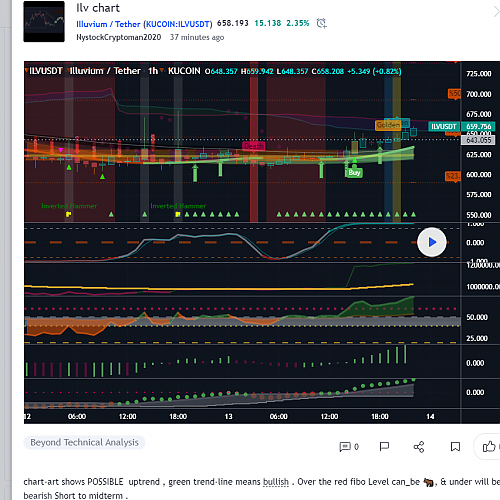Click the Death cross label on chart
Viewport: 500px width, 500px height.
253,146
